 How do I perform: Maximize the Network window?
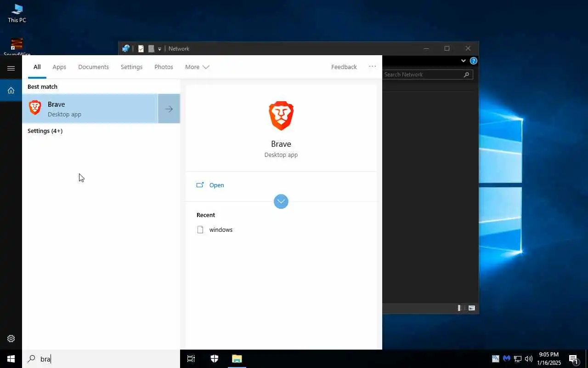tap(447, 48)
